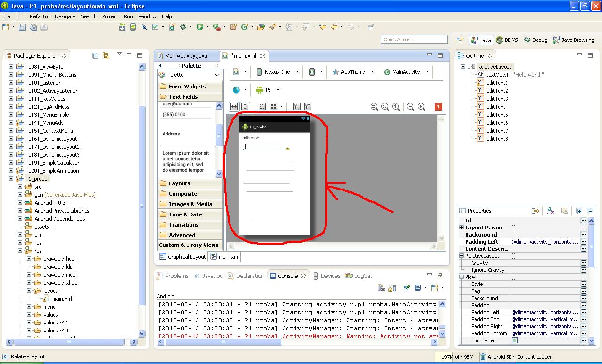The height and width of the screenshot is (364, 602).
Task: Open the Refactor menu
Action: click(x=40, y=16)
